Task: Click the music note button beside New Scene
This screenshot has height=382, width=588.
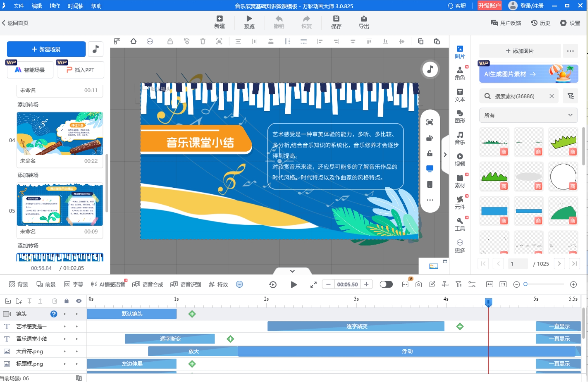Action: 96,49
